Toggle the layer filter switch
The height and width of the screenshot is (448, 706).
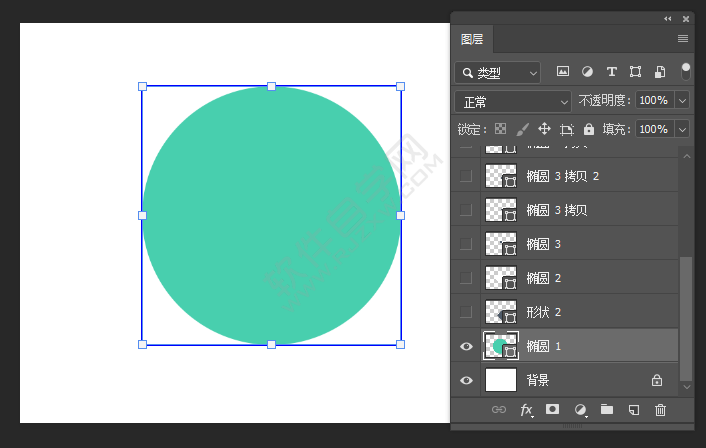[x=686, y=71]
